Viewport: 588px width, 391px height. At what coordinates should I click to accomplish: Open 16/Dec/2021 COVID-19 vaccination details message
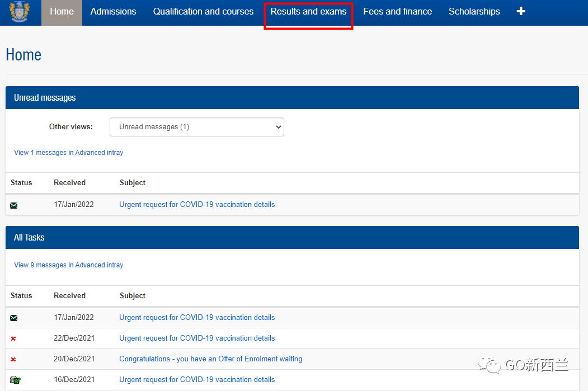click(197, 379)
